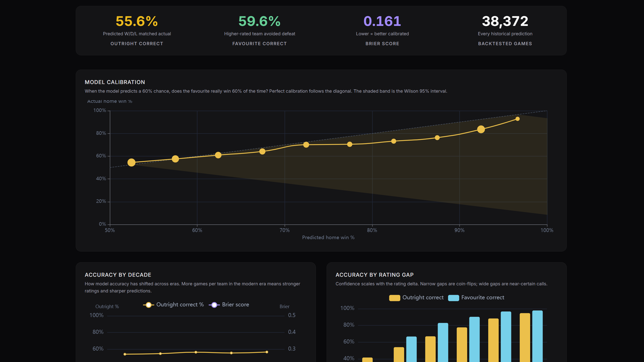Select calibration point near 77% predicted
644x362 pixels.
tap(350, 144)
